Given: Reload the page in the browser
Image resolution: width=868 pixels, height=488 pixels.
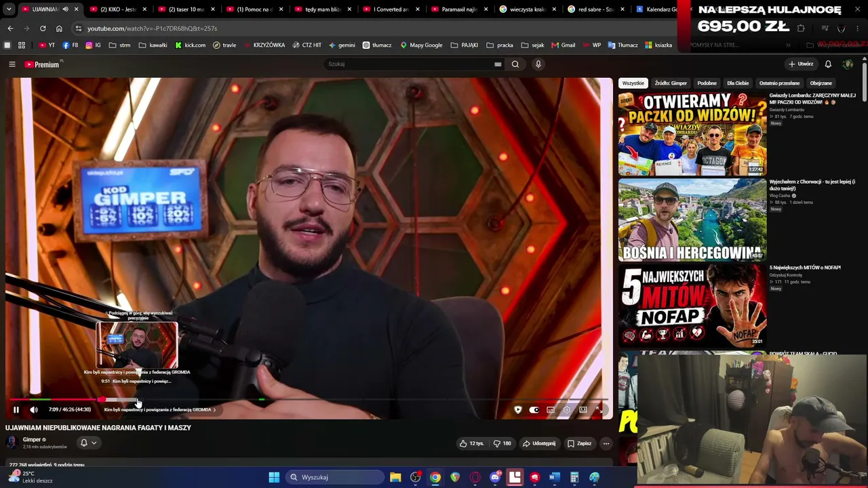Looking at the screenshot, I should point(43,28).
